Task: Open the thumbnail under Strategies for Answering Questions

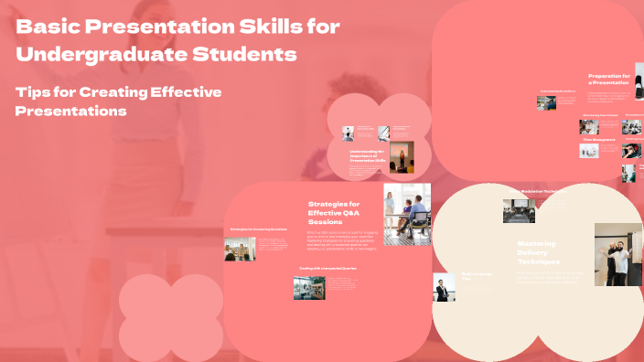Action: click(x=240, y=249)
